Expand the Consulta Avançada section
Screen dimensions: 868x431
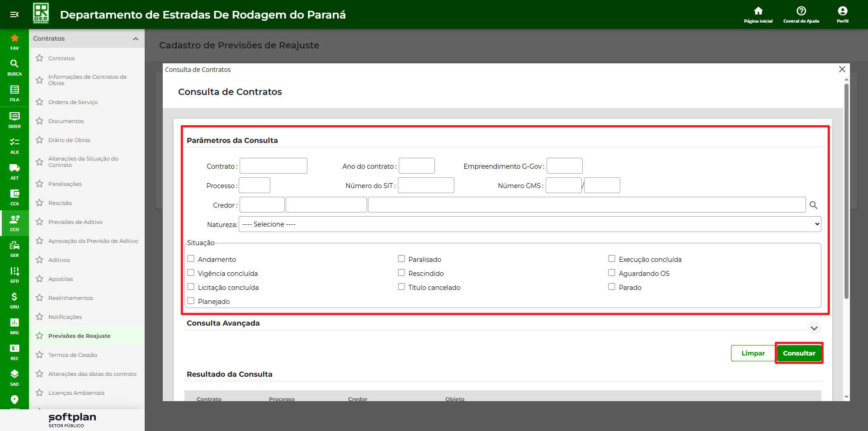tap(814, 328)
